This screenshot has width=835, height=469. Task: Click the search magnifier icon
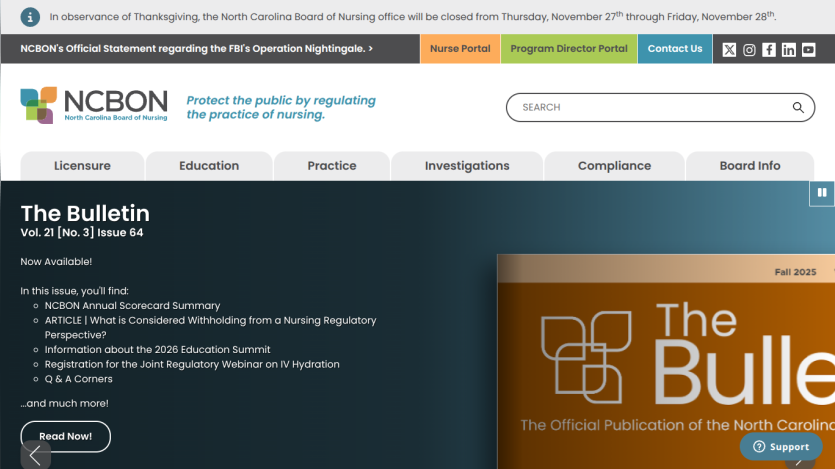coord(798,108)
